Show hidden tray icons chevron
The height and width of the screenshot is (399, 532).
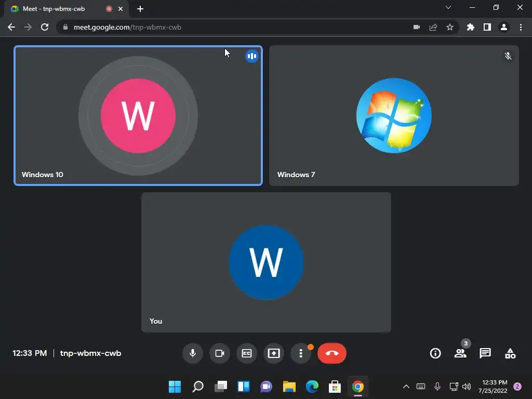(x=406, y=387)
